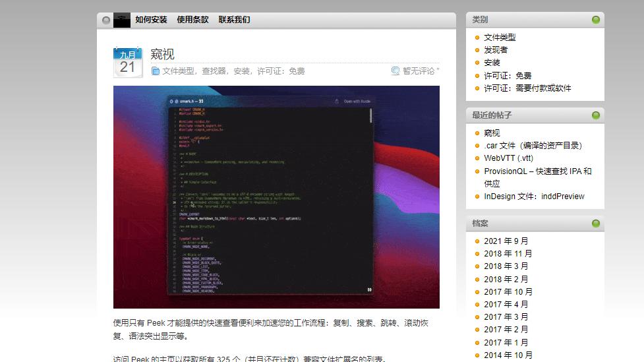
Task: Collapse the 类别 widget with green button
Action: pyautogui.click(x=595, y=20)
